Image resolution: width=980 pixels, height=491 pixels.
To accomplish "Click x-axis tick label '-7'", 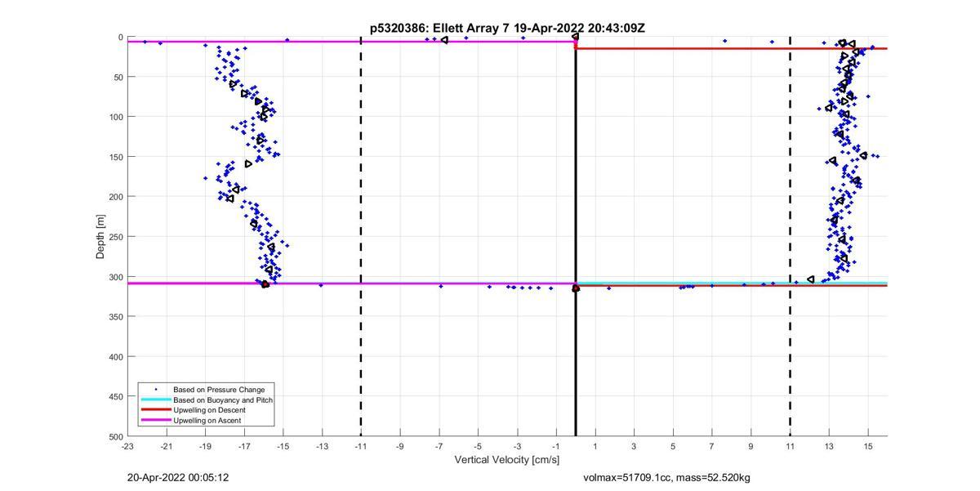I will [439, 446].
